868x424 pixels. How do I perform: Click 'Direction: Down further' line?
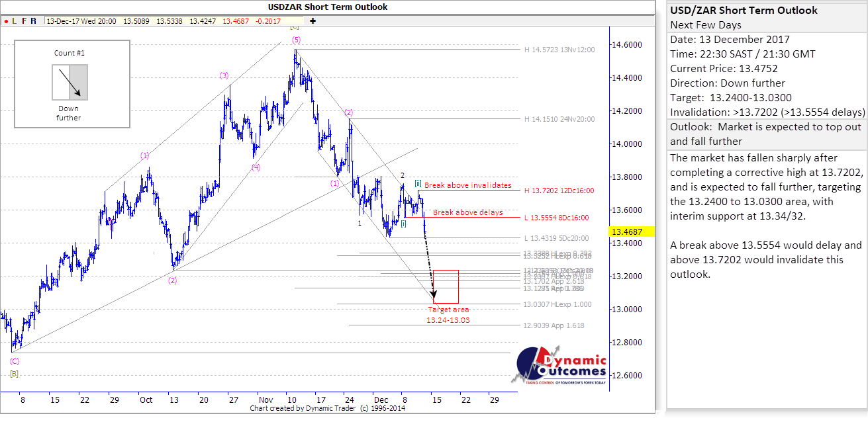(x=727, y=83)
